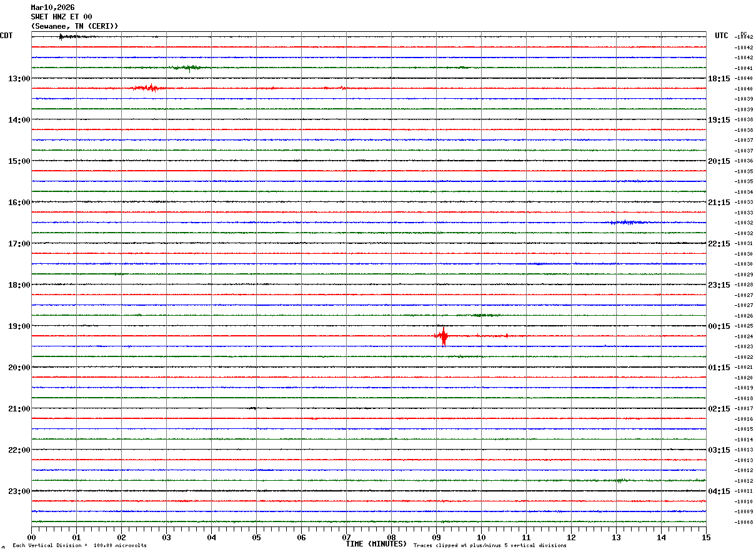
Task: Click the large red seismic spike near minute 9
Action: click(443, 336)
